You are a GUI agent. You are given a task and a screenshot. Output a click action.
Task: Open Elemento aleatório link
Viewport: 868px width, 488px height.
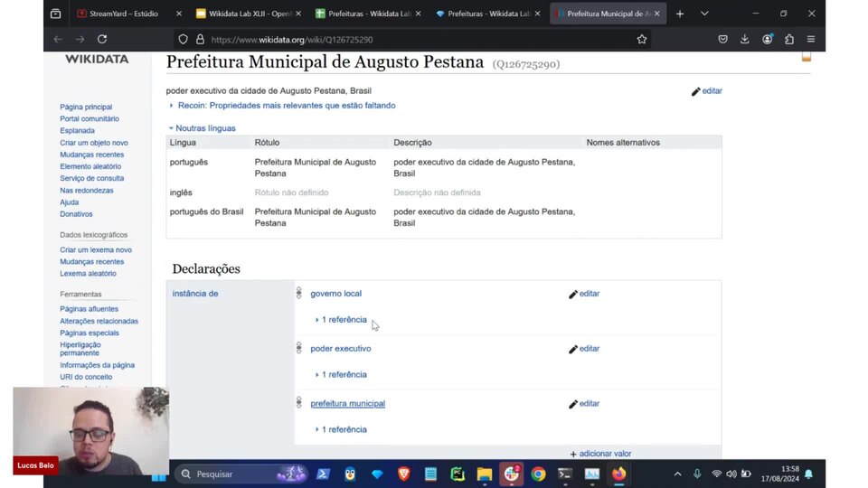pos(90,166)
